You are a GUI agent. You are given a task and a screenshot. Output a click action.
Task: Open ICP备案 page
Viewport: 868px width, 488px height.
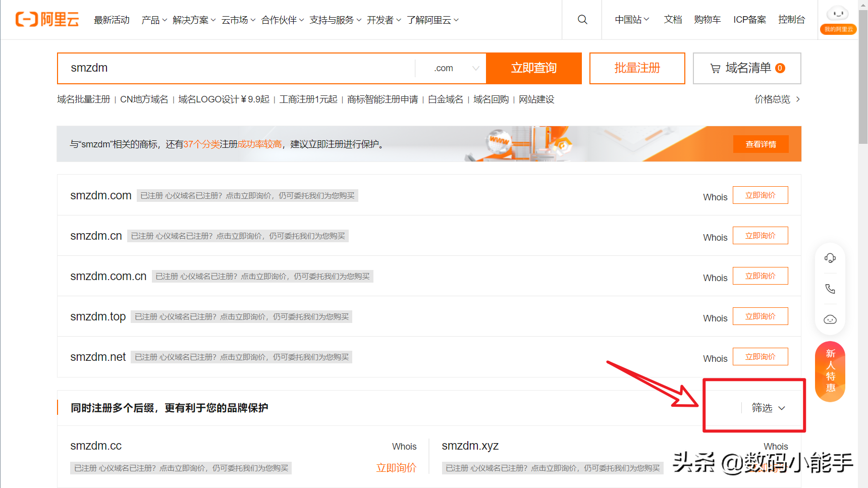(x=749, y=20)
